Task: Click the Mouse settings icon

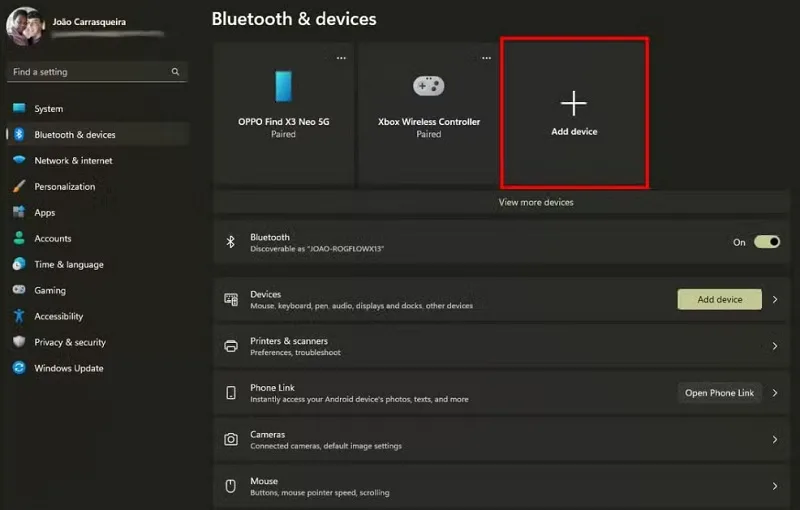Action: (x=231, y=486)
